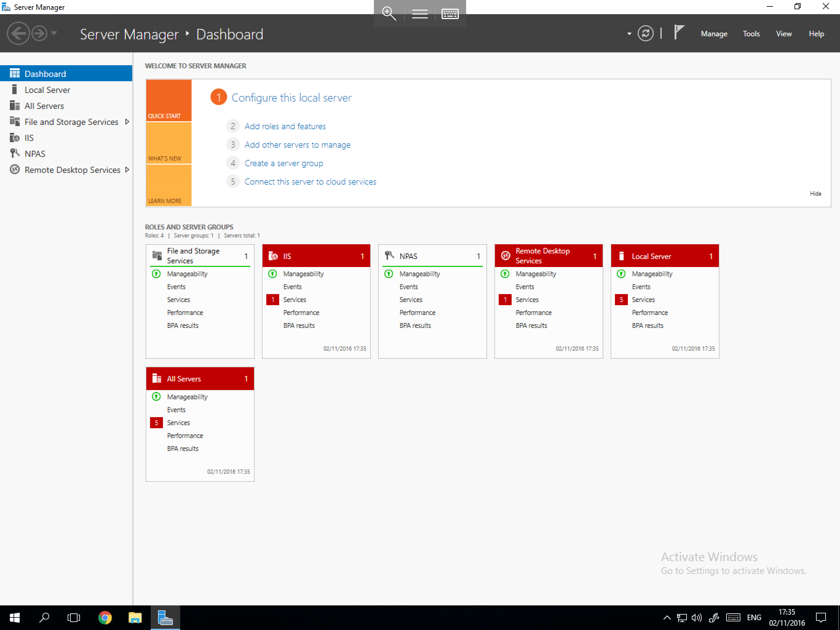Select the QUICK START tile

coord(168,100)
